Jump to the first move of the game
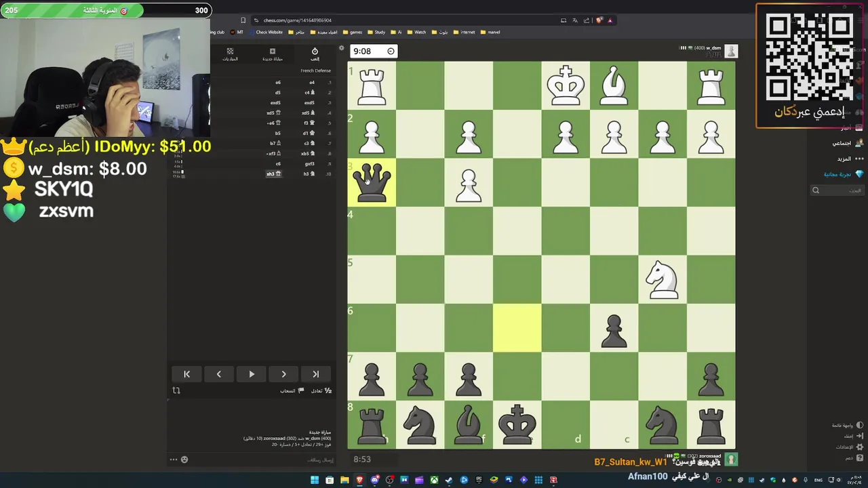This screenshot has height=488, width=868. 186,374
